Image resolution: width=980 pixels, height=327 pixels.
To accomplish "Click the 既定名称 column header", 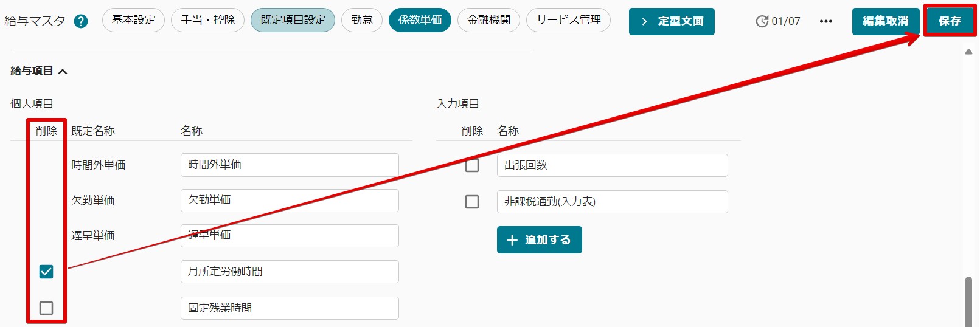I will [x=93, y=131].
